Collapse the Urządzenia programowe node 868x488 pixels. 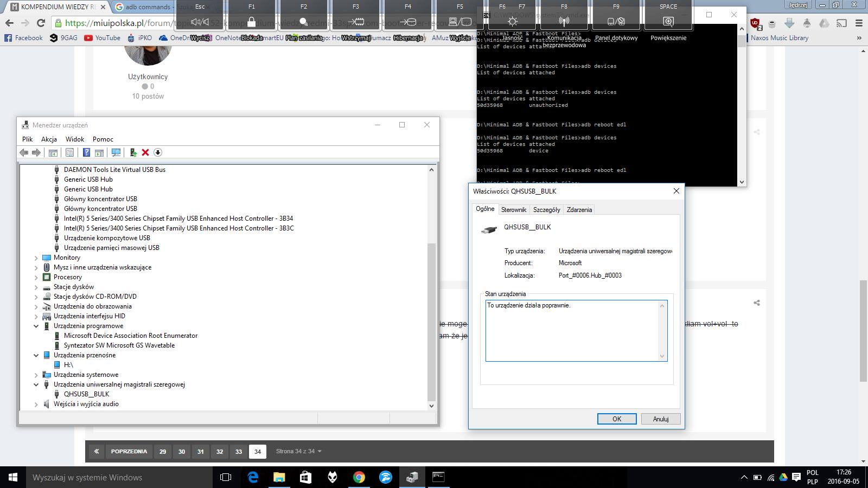click(x=36, y=326)
